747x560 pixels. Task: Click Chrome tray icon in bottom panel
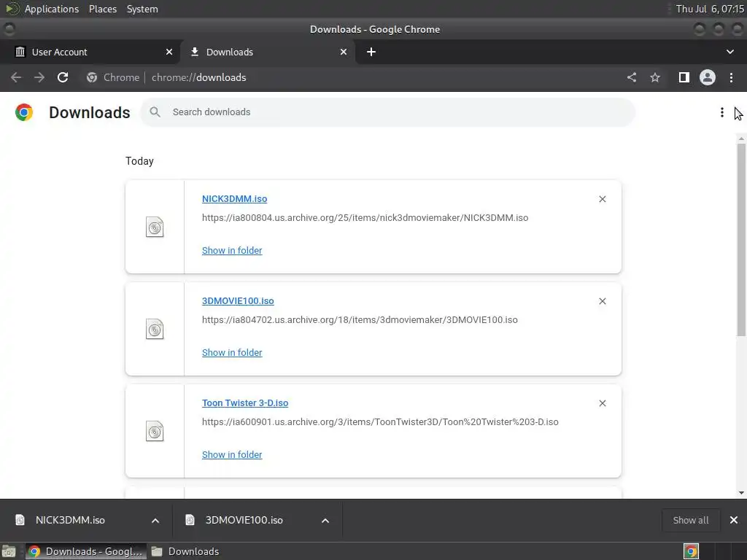pyautogui.click(x=692, y=551)
